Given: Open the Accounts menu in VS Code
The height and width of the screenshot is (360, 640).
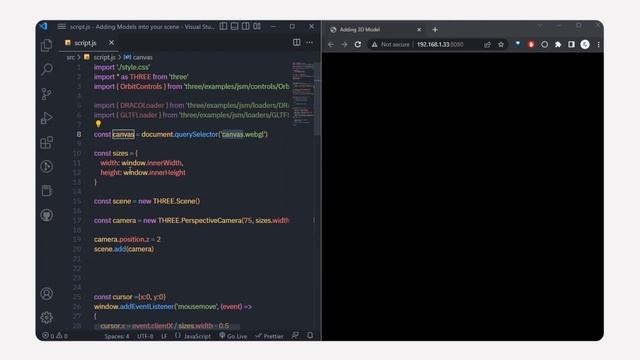Looking at the screenshot, I should [x=47, y=293].
